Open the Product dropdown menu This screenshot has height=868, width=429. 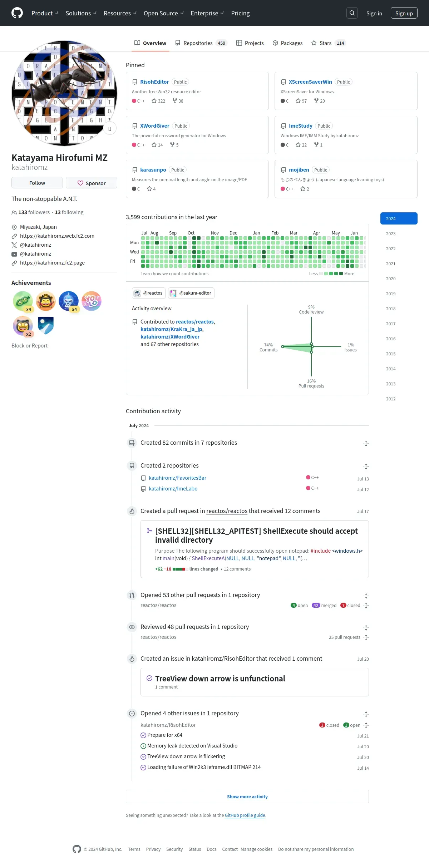[x=45, y=13]
